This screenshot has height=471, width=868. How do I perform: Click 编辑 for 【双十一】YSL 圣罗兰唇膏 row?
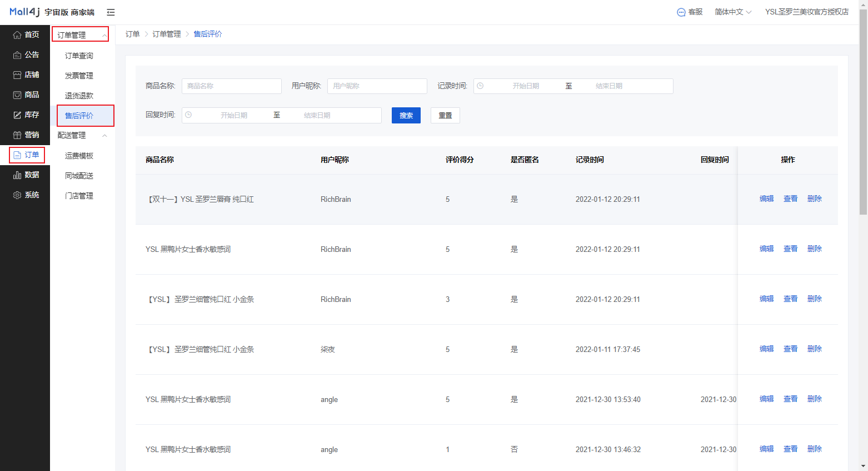point(767,199)
